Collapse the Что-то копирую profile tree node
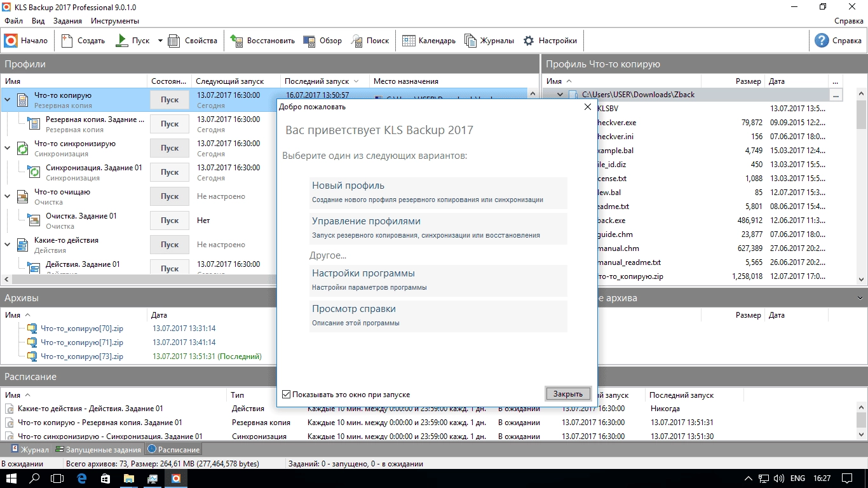This screenshot has width=868, height=488. tap(8, 99)
